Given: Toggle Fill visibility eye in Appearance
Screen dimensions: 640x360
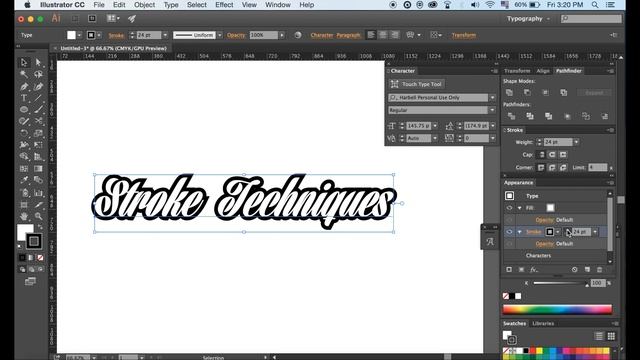Looking at the screenshot, I should click(509, 208).
